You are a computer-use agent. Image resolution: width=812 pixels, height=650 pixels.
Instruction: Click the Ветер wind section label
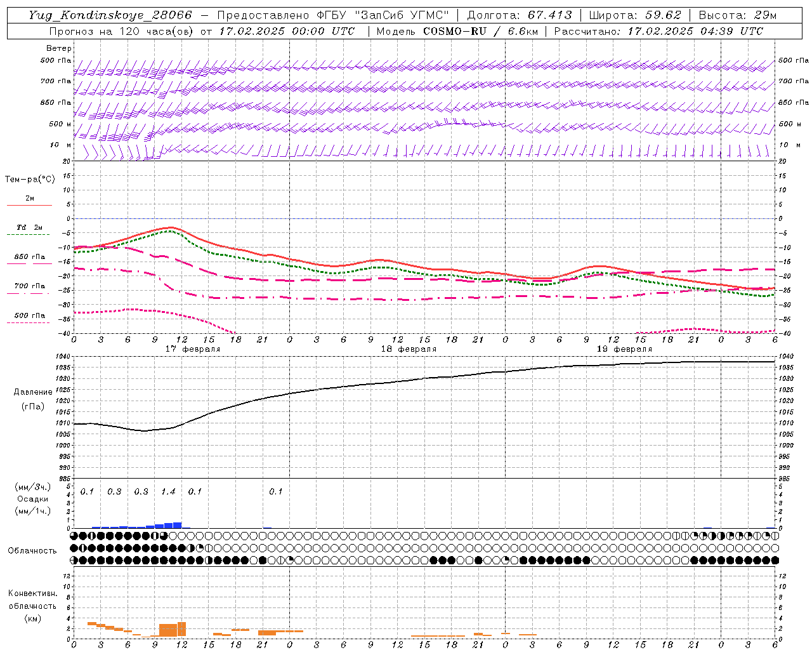point(59,48)
